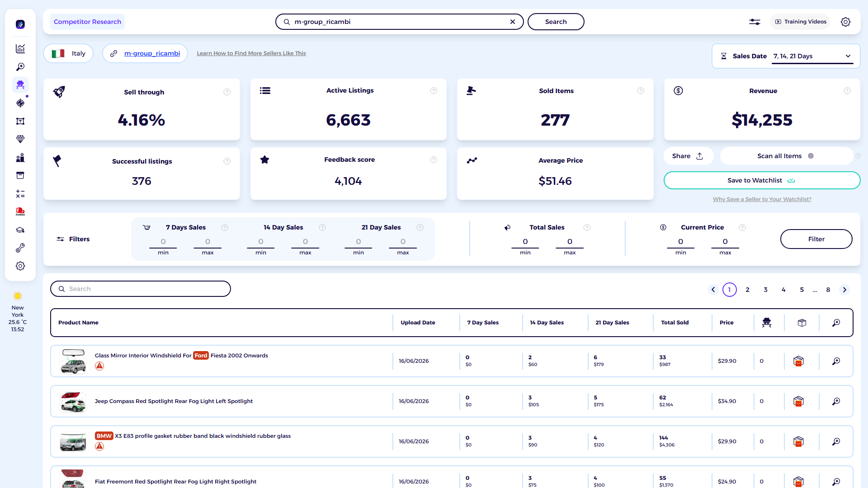Open Learn How to Find More Sellers link
The width and height of the screenshot is (868, 488).
tap(251, 53)
